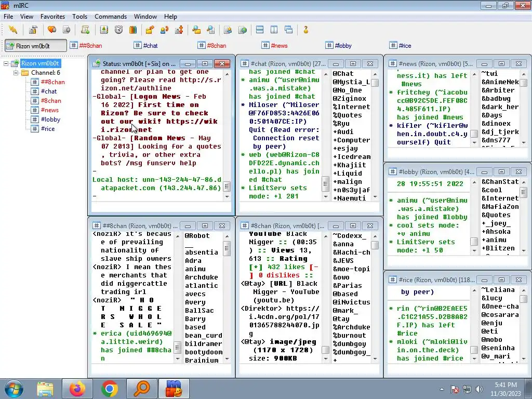Open Received Files toolbar icon
This screenshot has width=532, height=399.
pos(196,30)
